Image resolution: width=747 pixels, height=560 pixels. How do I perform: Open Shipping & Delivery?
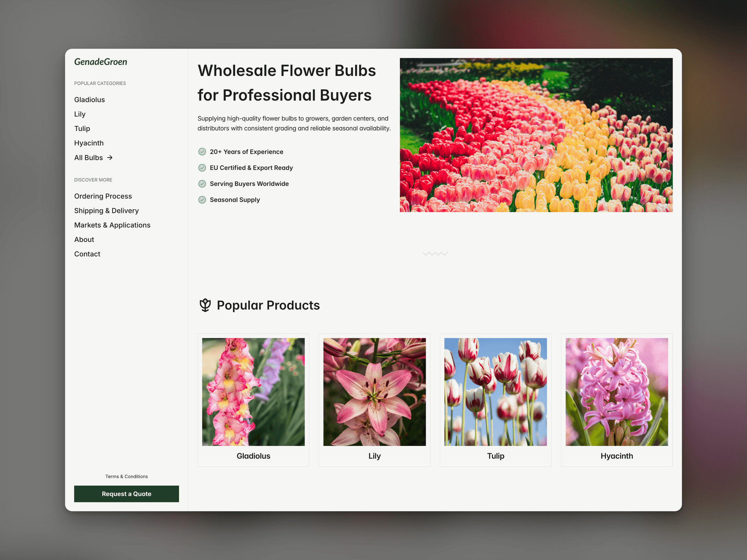pyautogui.click(x=107, y=211)
